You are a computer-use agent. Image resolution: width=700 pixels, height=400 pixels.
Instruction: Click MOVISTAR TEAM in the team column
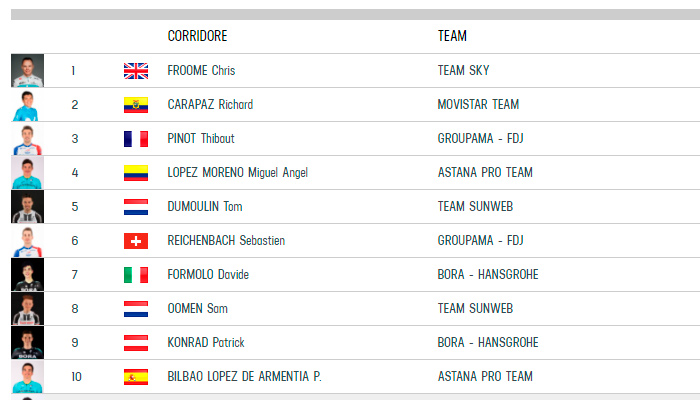pos(478,105)
